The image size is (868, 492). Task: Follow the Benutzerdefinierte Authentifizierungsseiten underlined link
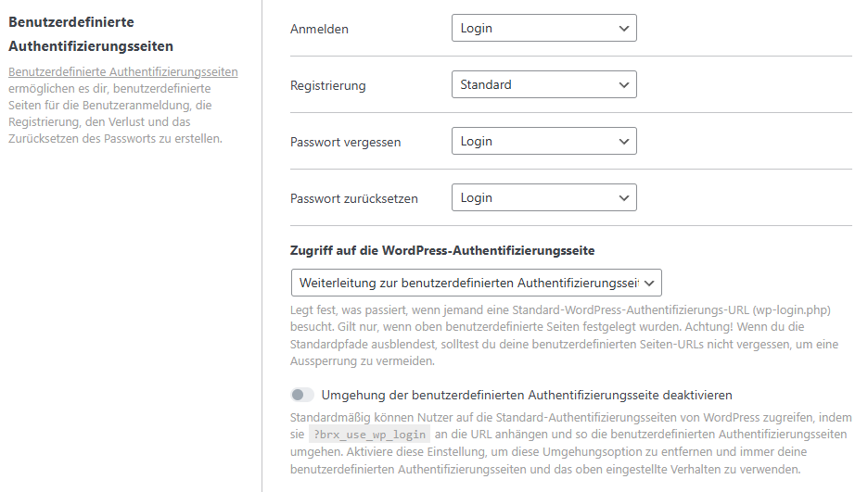tap(122, 72)
